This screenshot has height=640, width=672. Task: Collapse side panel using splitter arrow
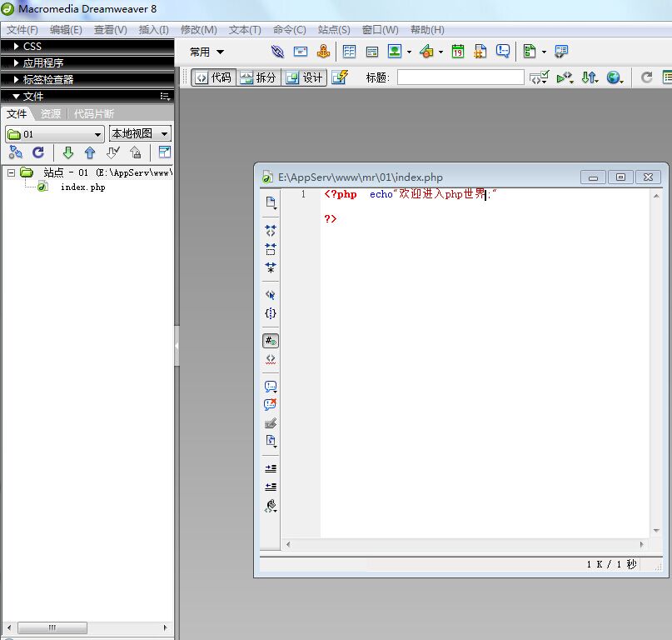tap(177, 345)
